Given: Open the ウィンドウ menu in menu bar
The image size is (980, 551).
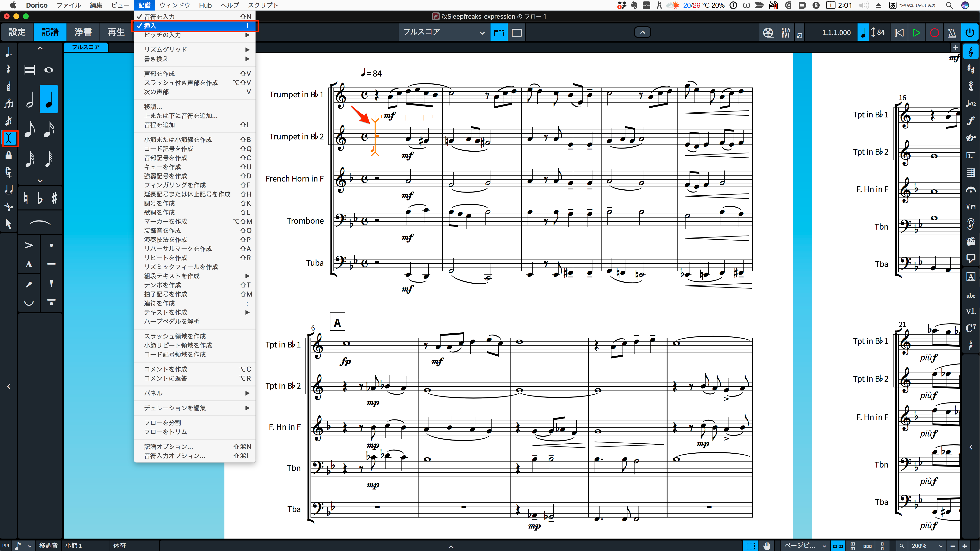Looking at the screenshot, I should coord(175,5).
